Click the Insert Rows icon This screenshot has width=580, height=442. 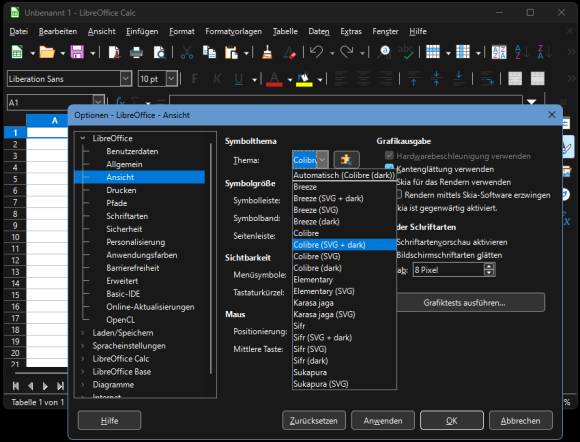pos(433,52)
